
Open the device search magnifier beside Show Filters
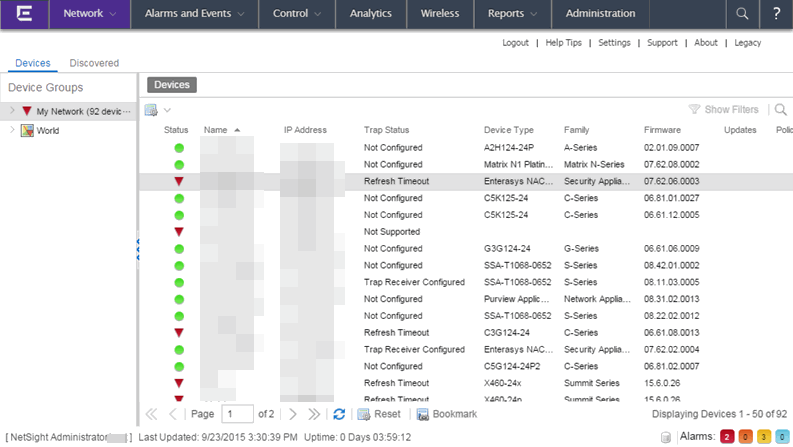[x=780, y=110]
